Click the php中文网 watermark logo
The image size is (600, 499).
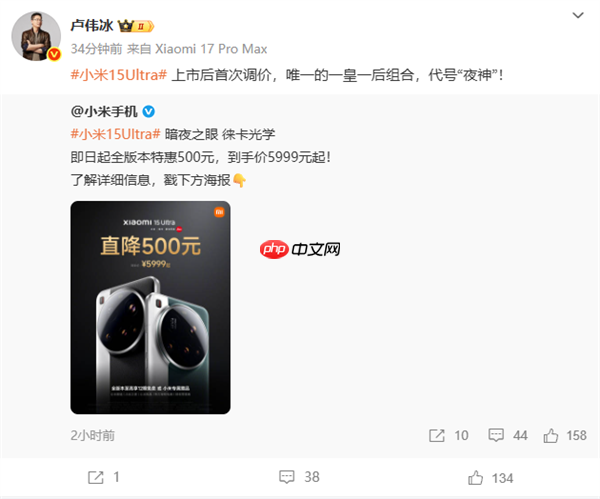(300, 250)
